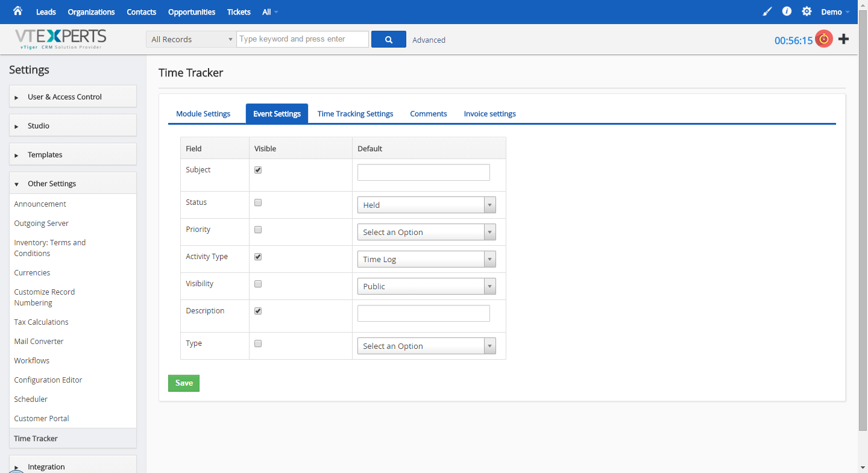Open Currencies settings
This screenshot has height=473, width=868.
coord(32,272)
